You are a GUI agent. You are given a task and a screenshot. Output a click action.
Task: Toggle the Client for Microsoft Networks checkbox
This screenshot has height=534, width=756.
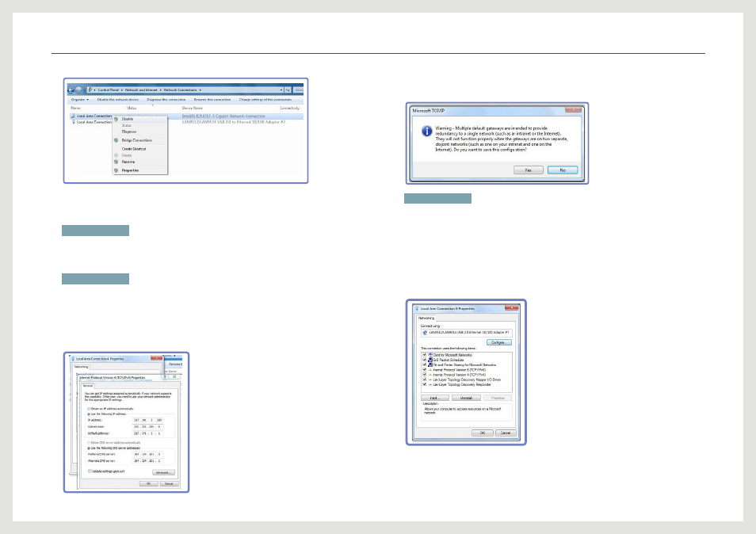pyautogui.click(x=424, y=355)
